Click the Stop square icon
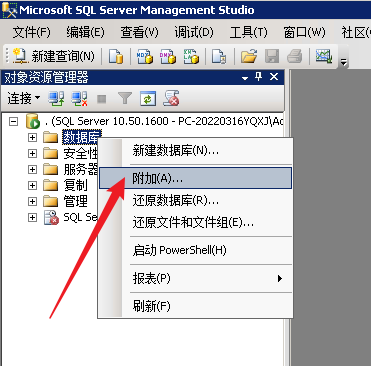Image resolution: width=371 pixels, height=366 pixels. coord(101,99)
